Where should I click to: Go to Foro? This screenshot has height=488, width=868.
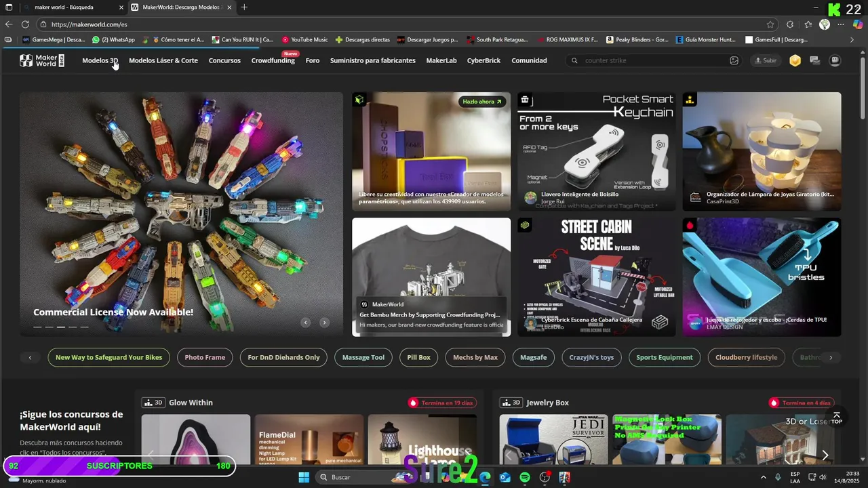point(313,60)
